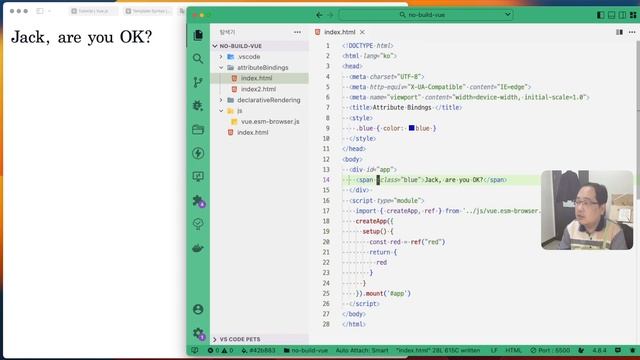Viewport: 640px width, 360px height.
Task: Toggle browser window sidebar icon
Action: pos(40,11)
